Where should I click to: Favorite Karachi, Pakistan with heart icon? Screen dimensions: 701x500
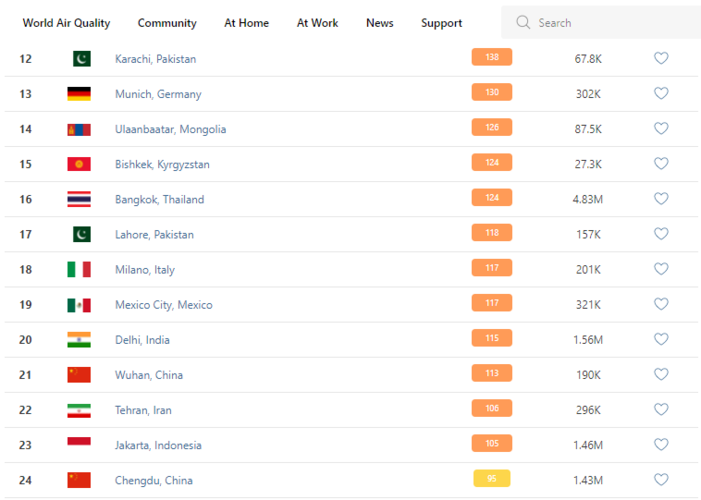(x=661, y=59)
